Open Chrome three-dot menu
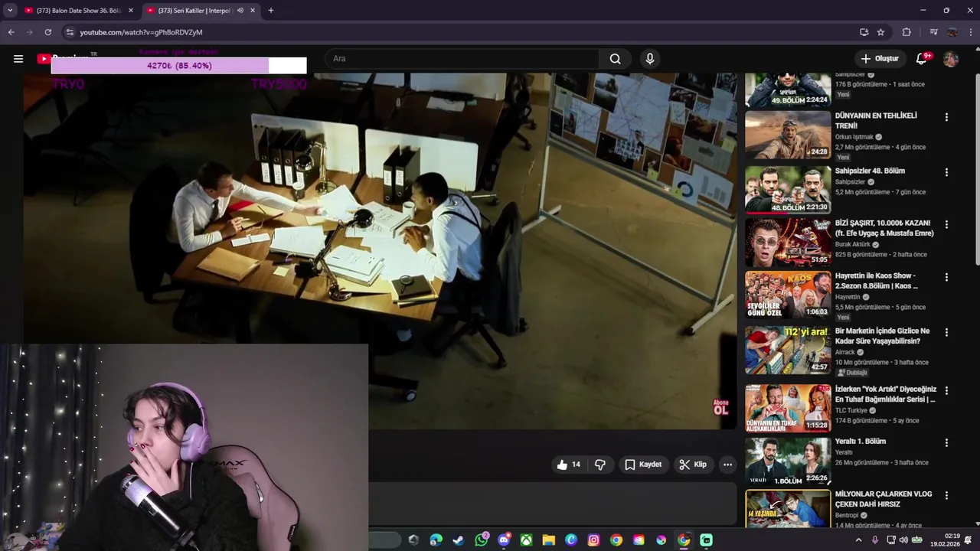The height and width of the screenshot is (551, 980). [x=971, y=32]
